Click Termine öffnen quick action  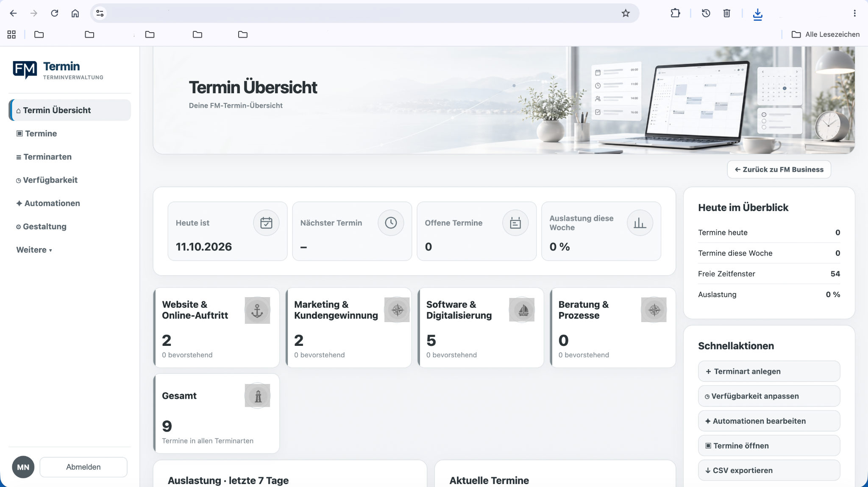pyautogui.click(x=769, y=446)
